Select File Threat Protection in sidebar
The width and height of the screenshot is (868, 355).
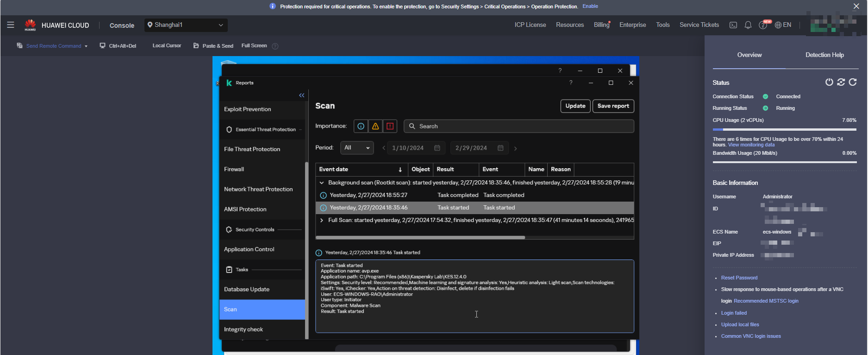[262, 149]
